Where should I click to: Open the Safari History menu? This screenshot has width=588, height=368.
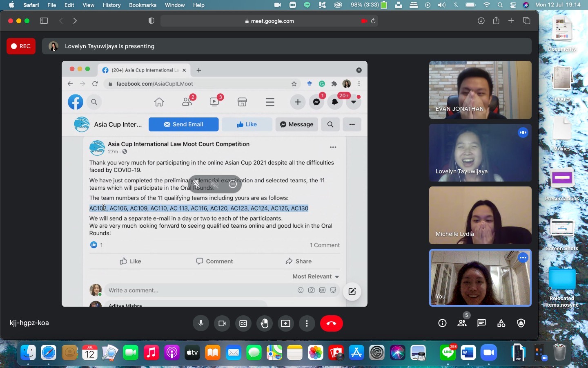pyautogui.click(x=111, y=5)
